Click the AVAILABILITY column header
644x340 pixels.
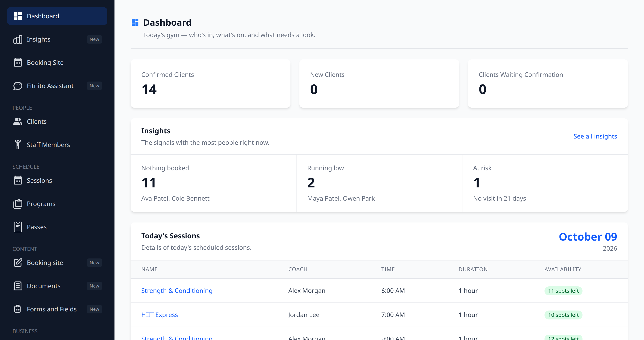click(x=563, y=269)
